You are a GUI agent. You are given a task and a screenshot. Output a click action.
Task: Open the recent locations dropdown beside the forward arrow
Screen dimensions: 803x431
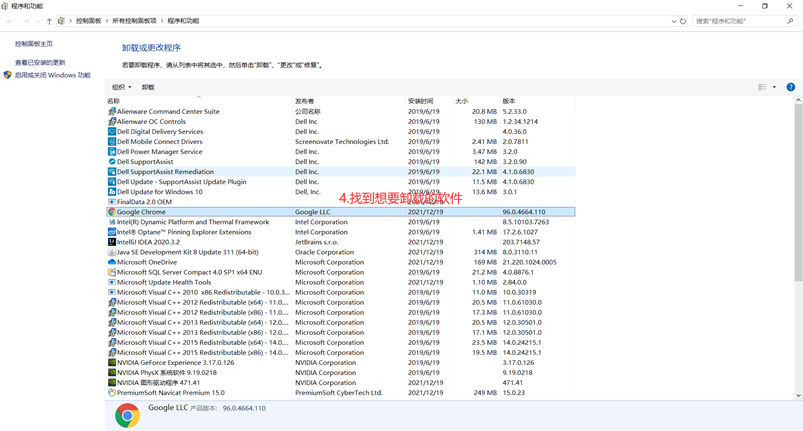tap(38, 21)
